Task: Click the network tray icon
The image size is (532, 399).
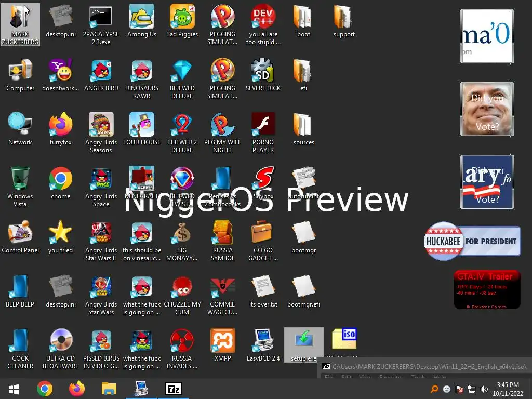Action: (472, 389)
